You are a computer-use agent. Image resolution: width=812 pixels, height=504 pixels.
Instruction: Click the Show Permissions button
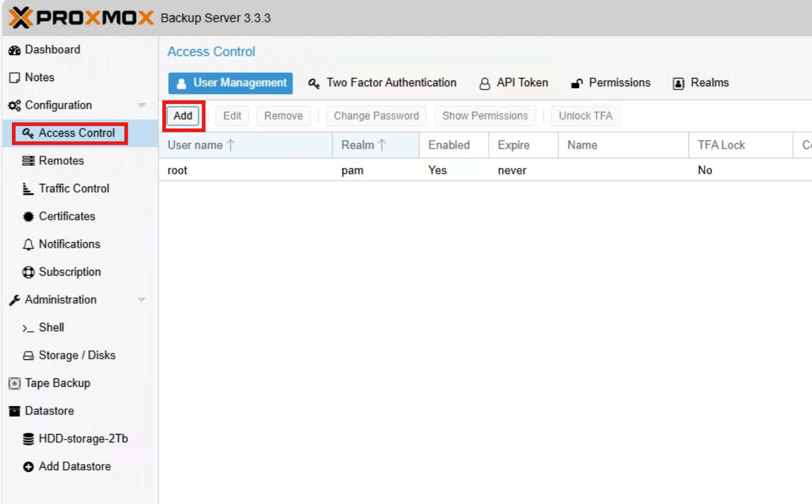pos(485,116)
